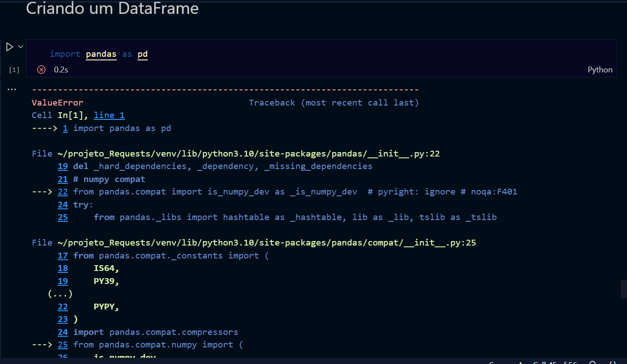
Task: Click the 'Cell In[1]' text
Action: point(60,115)
